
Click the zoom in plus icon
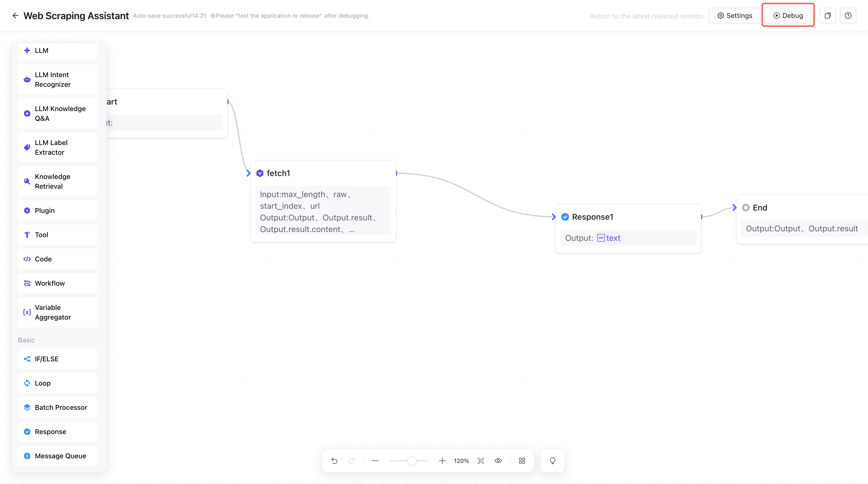[442, 461]
